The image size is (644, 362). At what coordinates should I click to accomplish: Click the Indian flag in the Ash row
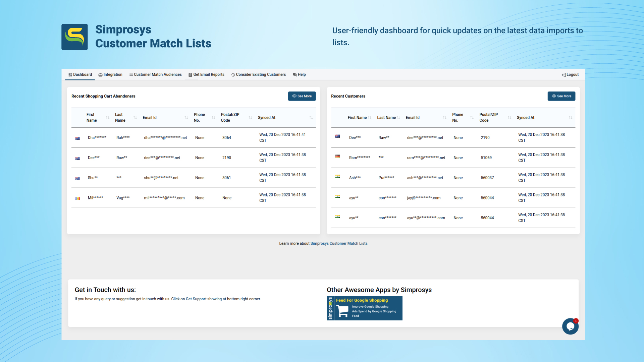337,176
